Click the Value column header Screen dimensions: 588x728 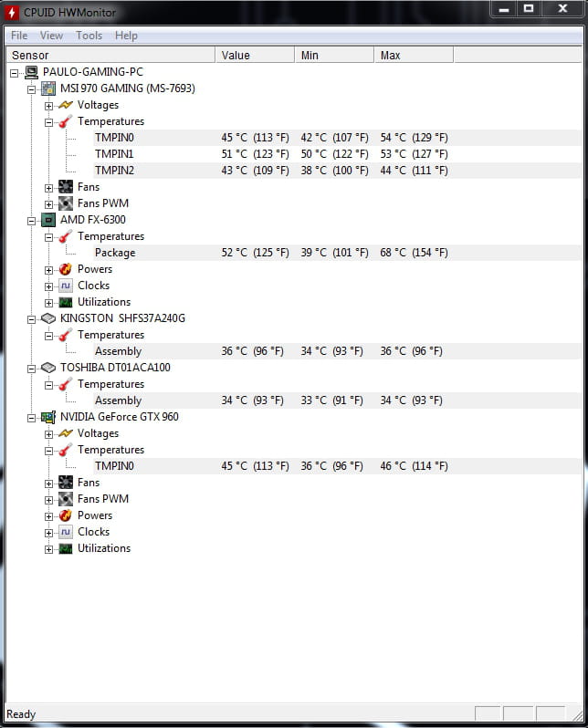[x=255, y=56]
